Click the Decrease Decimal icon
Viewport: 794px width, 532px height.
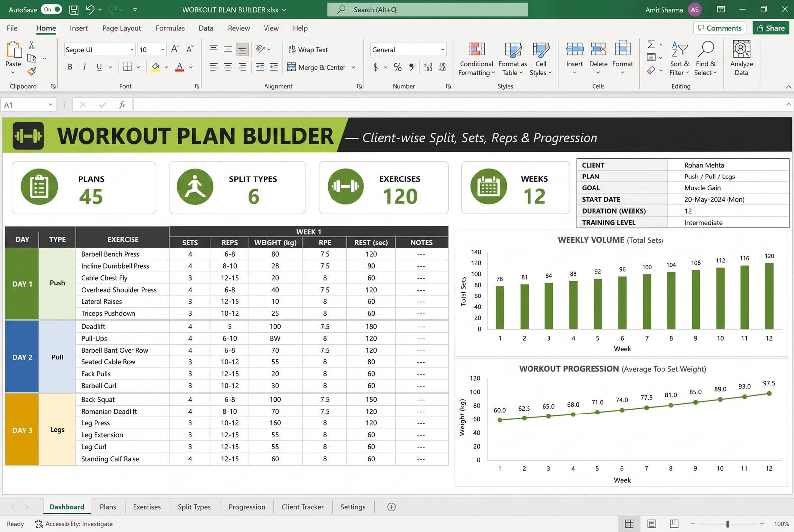(442, 67)
